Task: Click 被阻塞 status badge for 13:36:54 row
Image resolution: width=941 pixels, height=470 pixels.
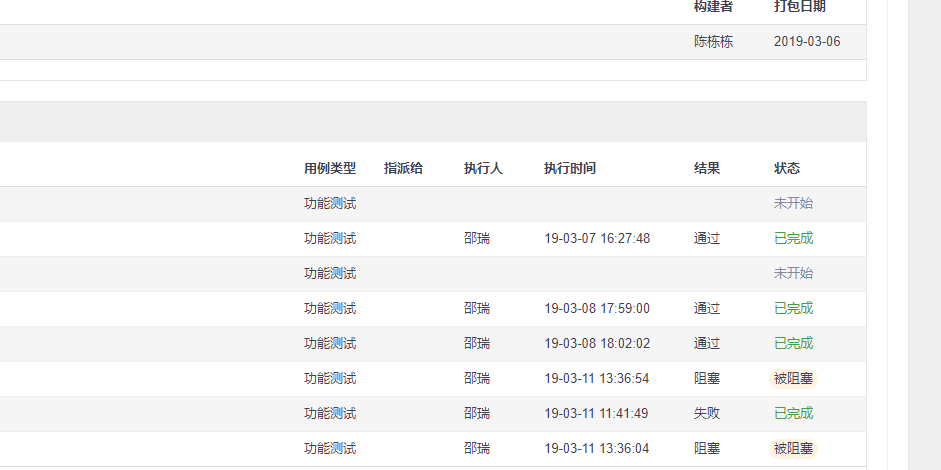Action: pos(793,378)
